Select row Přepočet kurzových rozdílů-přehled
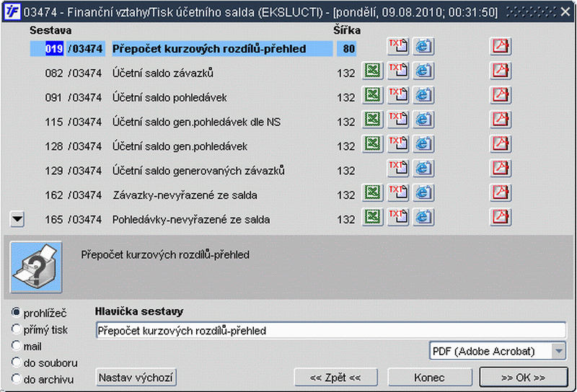This screenshot has width=577, height=392. click(222, 48)
